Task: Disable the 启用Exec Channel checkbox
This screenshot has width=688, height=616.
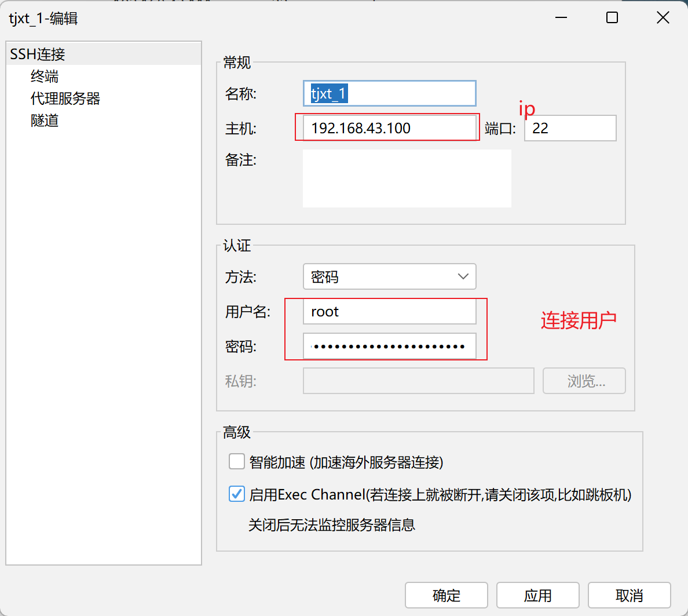Action: pyautogui.click(x=236, y=494)
